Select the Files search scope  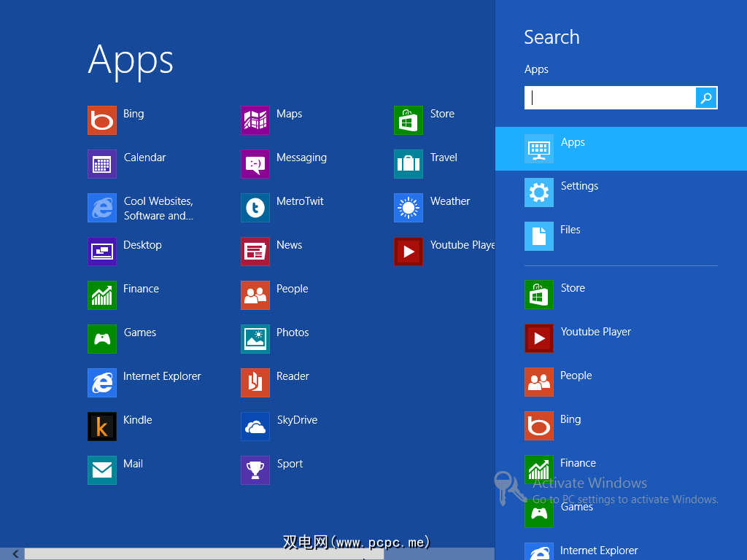[622, 236]
